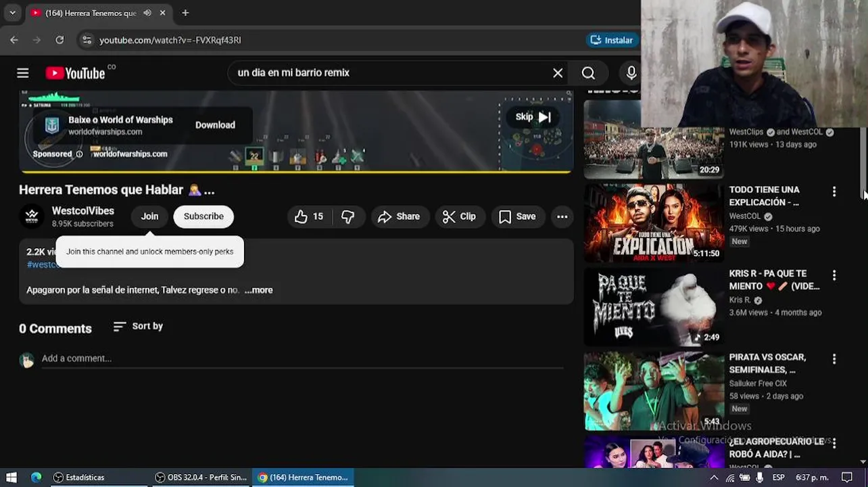
Task: Click the 8.95K subscribers text
Action: click(82, 224)
